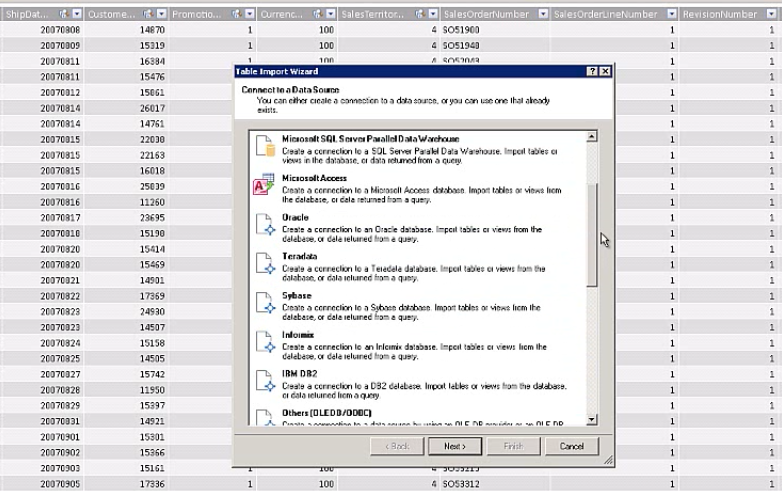Select the Oracle data source icon
The image size is (782, 491).
coord(265,224)
